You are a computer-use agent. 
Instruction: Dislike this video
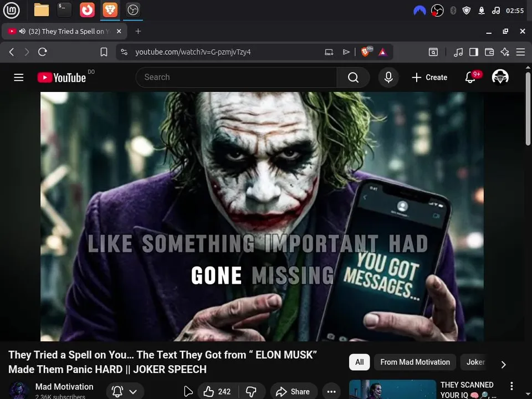click(x=252, y=392)
